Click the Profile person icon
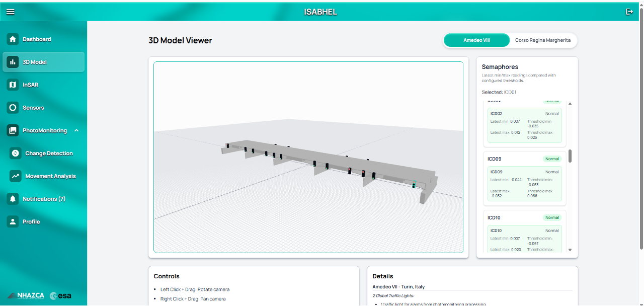This screenshot has width=644, height=306. click(x=13, y=221)
